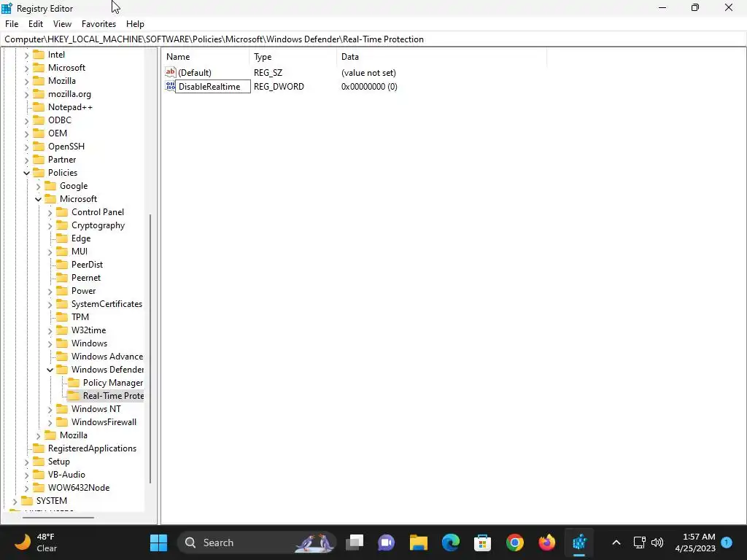Image resolution: width=747 pixels, height=560 pixels.
Task: Select the Cryptography folder icon
Action: click(62, 225)
